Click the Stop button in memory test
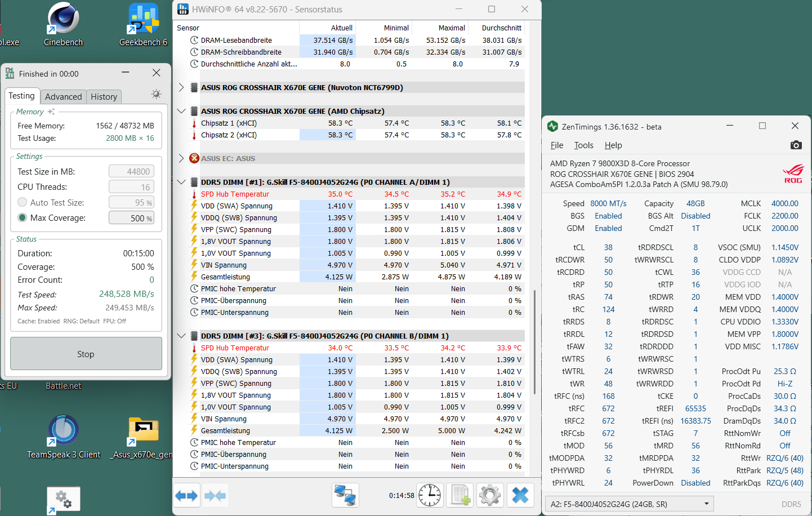 point(86,354)
